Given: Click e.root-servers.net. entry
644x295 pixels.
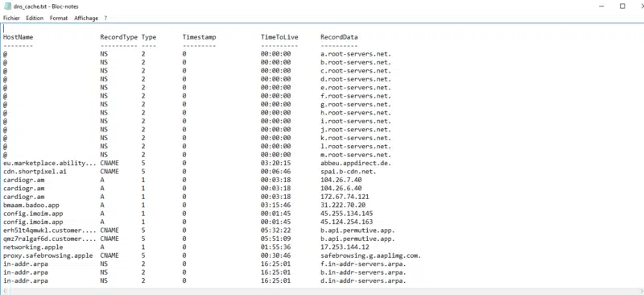Looking at the screenshot, I should pos(356,88).
